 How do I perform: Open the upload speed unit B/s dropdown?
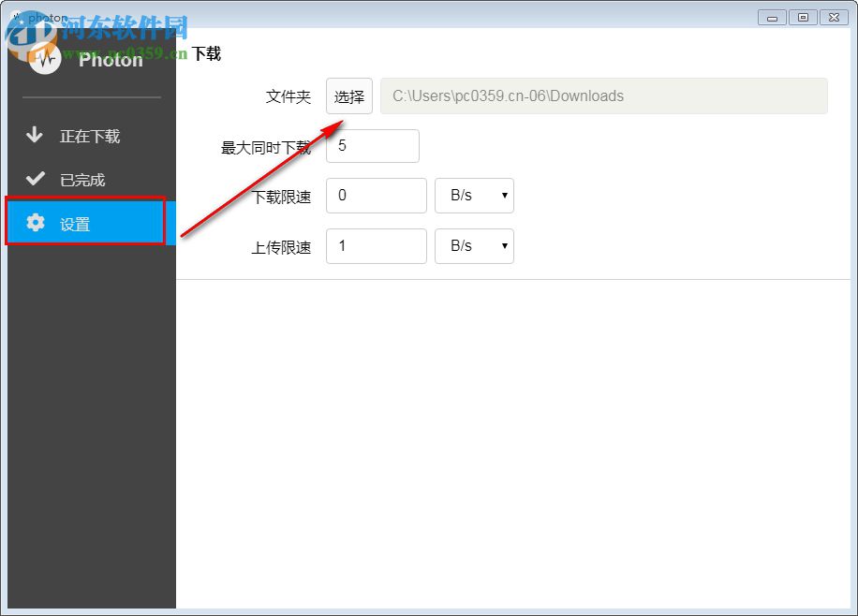tap(474, 246)
